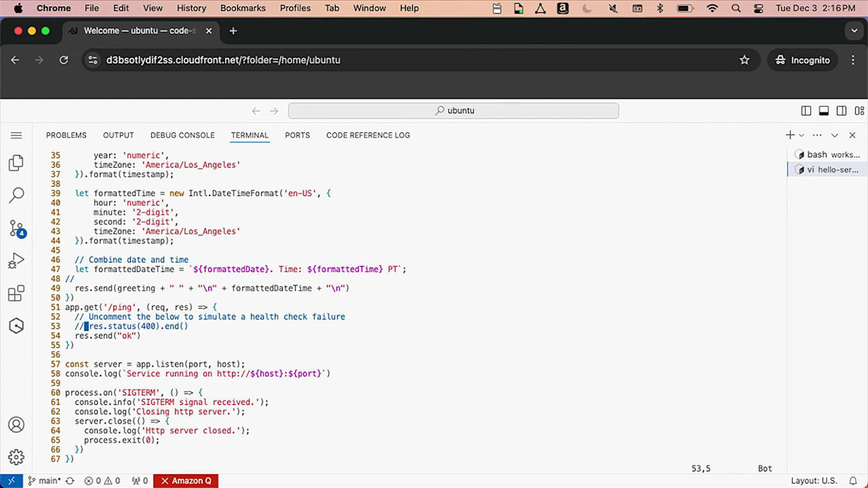This screenshot has height=488, width=868.
Task: Click the main* branch status item
Action: (44, 481)
